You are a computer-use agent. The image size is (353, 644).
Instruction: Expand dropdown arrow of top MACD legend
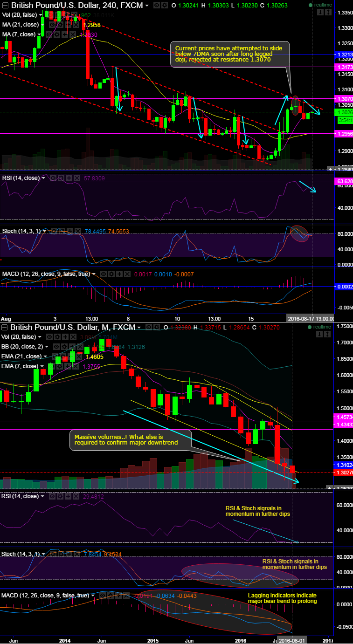(x=94, y=274)
